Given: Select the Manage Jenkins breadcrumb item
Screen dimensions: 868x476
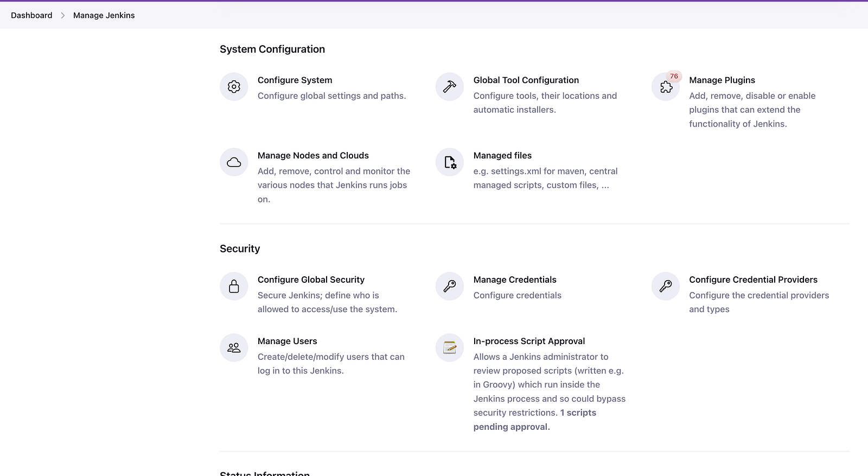Looking at the screenshot, I should (x=104, y=15).
